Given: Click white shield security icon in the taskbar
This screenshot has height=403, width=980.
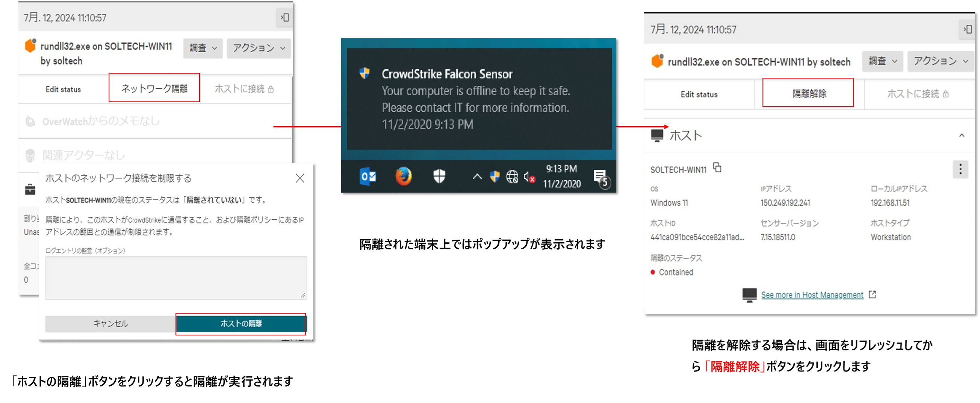Looking at the screenshot, I should tap(439, 176).
